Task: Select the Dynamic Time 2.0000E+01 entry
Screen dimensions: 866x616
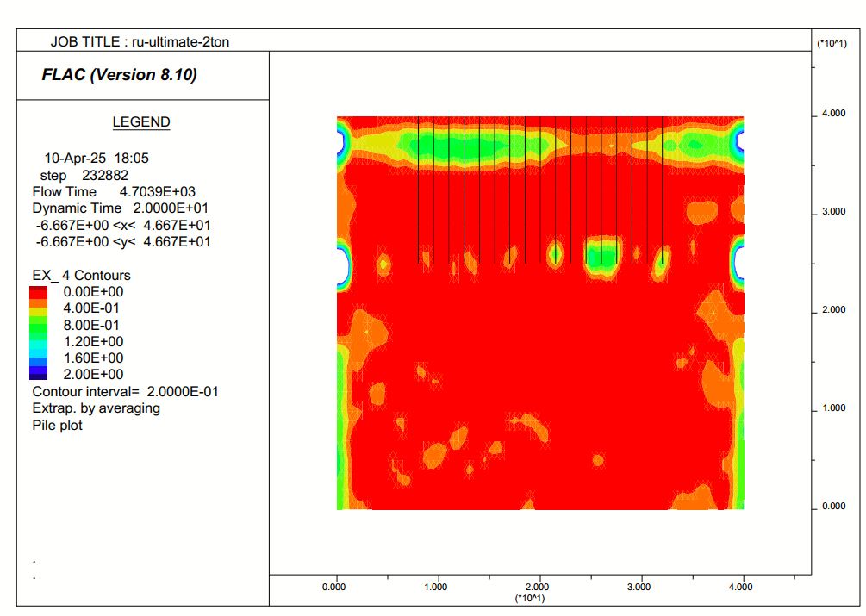Action: pyautogui.click(x=120, y=208)
